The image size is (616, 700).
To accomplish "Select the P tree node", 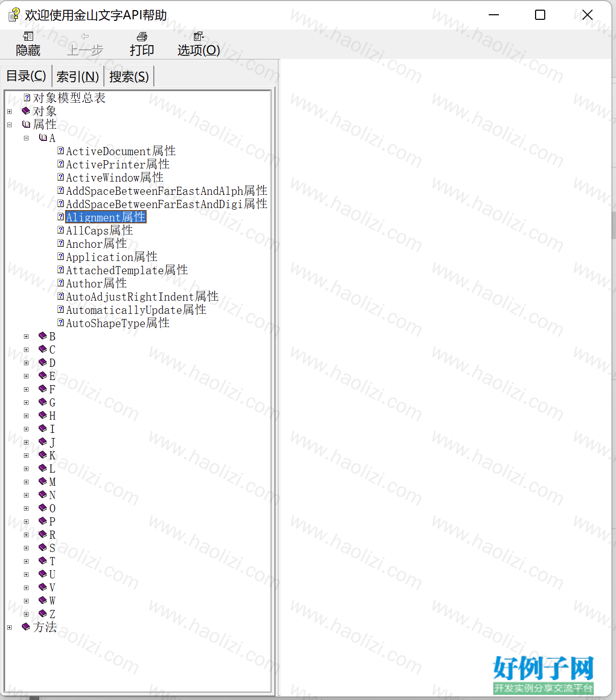I will click(x=52, y=521).
